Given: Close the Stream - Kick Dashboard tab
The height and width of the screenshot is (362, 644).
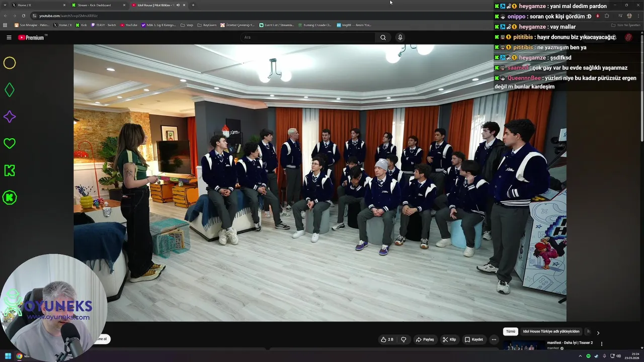Looking at the screenshot, I should click(x=124, y=5).
